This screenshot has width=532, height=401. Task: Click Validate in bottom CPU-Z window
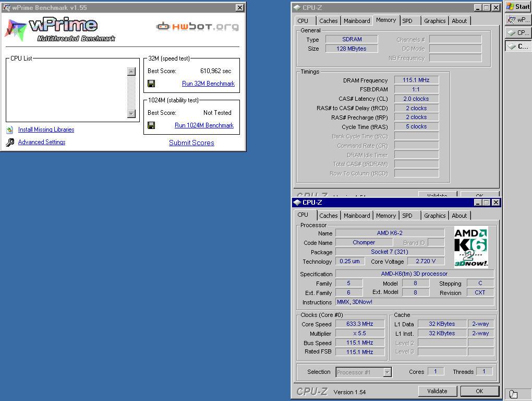[x=438, y=391]
